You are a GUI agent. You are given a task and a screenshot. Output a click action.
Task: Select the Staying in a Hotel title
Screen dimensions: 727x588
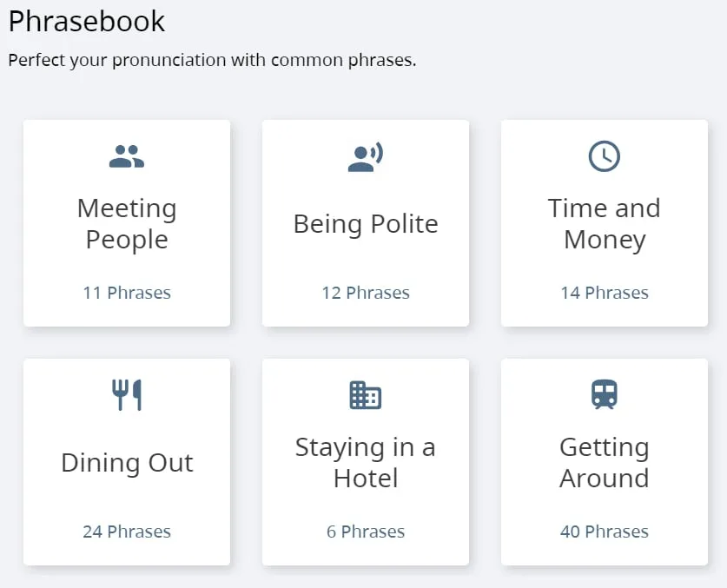tap(366, 463)
